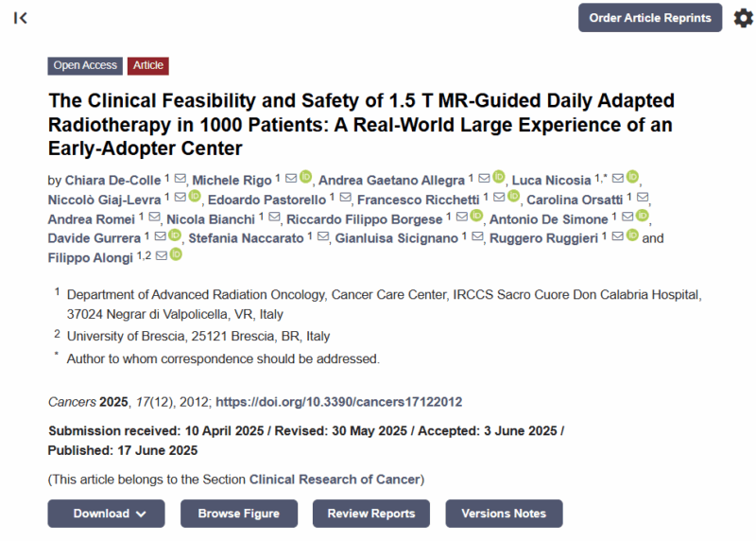
Task: Expand the Download dropdown button
Action: [106, 514]
